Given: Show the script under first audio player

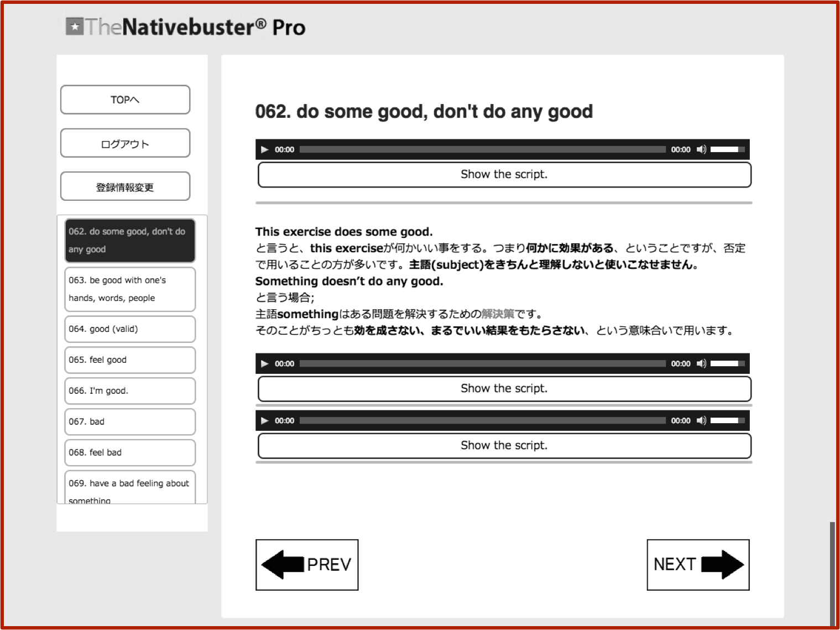Looking at the screenshot, I should click(x=504, y=175).
